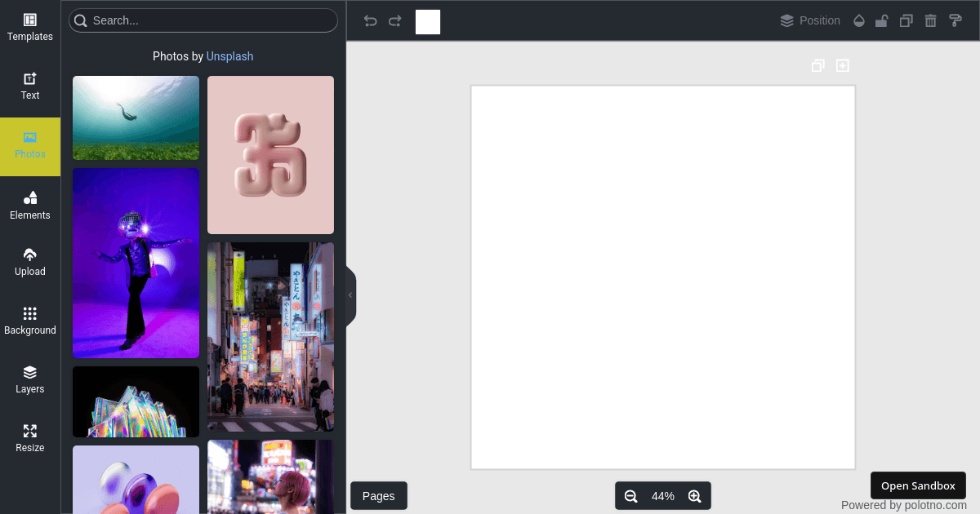Image resolution: width=980 pixels, height=514 pixels.
Task: Click the 44% zoom level
Action: tap(663, 496)
